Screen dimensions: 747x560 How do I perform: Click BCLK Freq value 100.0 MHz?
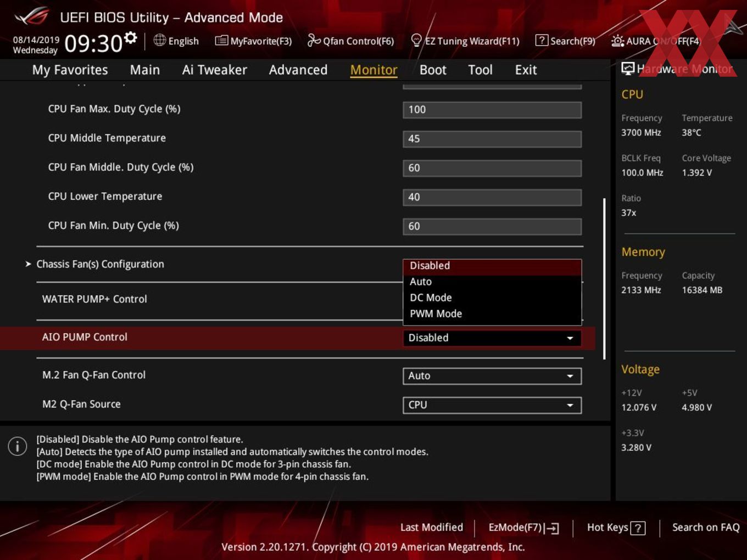[x=642, y=172]
